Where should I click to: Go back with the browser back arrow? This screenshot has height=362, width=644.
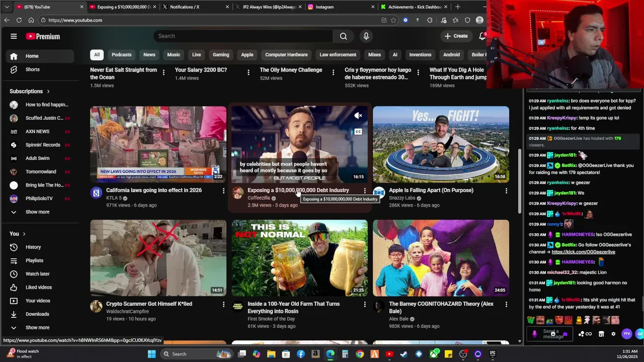point(7,20)
